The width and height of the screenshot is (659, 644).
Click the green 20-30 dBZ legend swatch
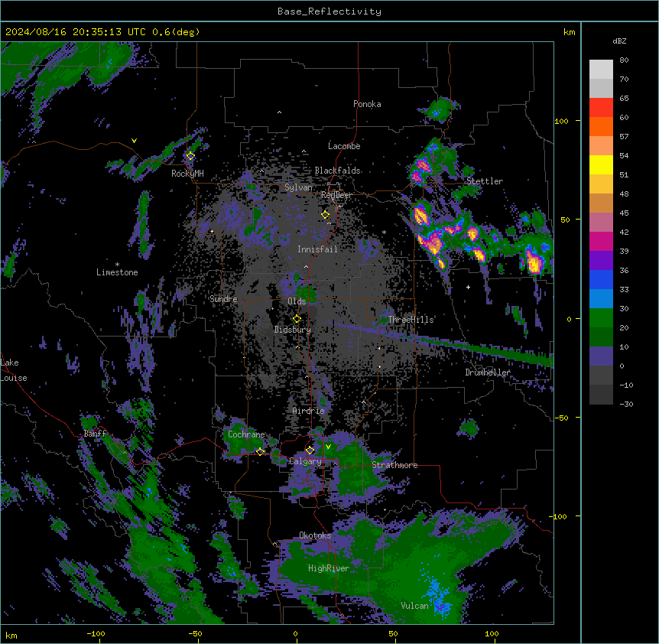(x=601, y=318)
